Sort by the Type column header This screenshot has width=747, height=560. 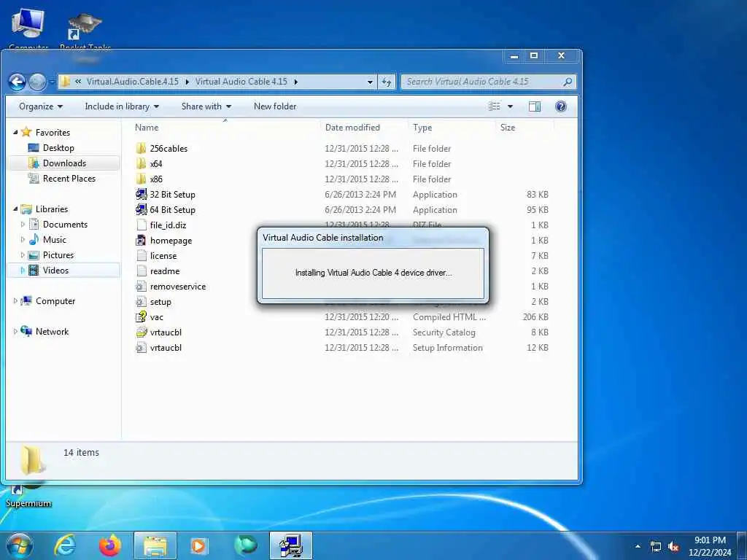pyautogui.click(x=422, y=128)
